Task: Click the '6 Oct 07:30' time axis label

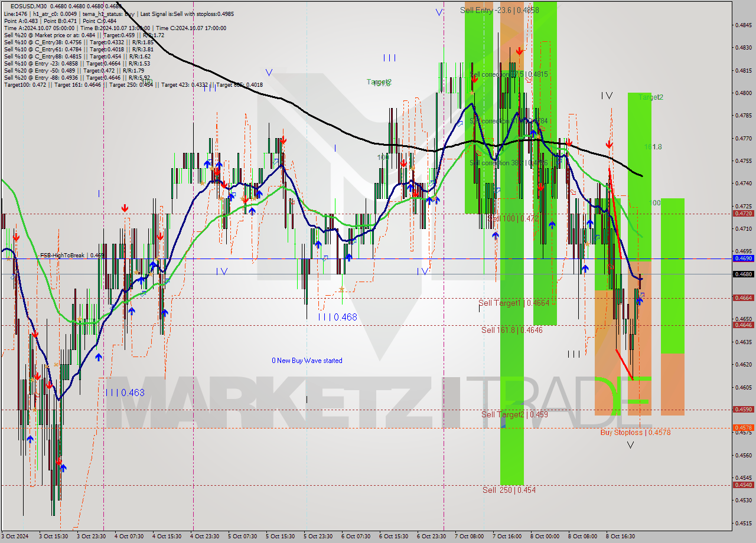Action: (356, 537)
